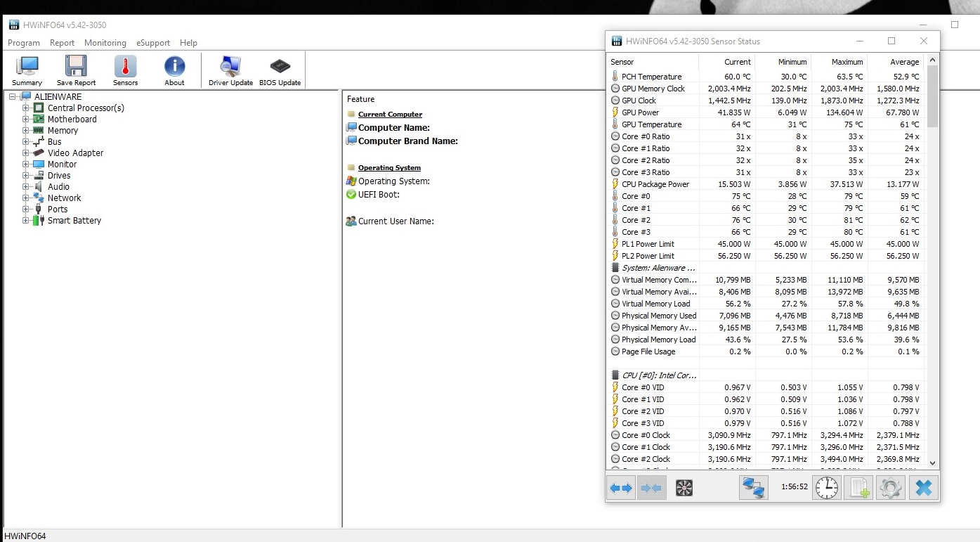Image resolution: width=980 pixels, height=542 pixels.
Task: Click the Computer Brand Name label
Action: [408, 141]
